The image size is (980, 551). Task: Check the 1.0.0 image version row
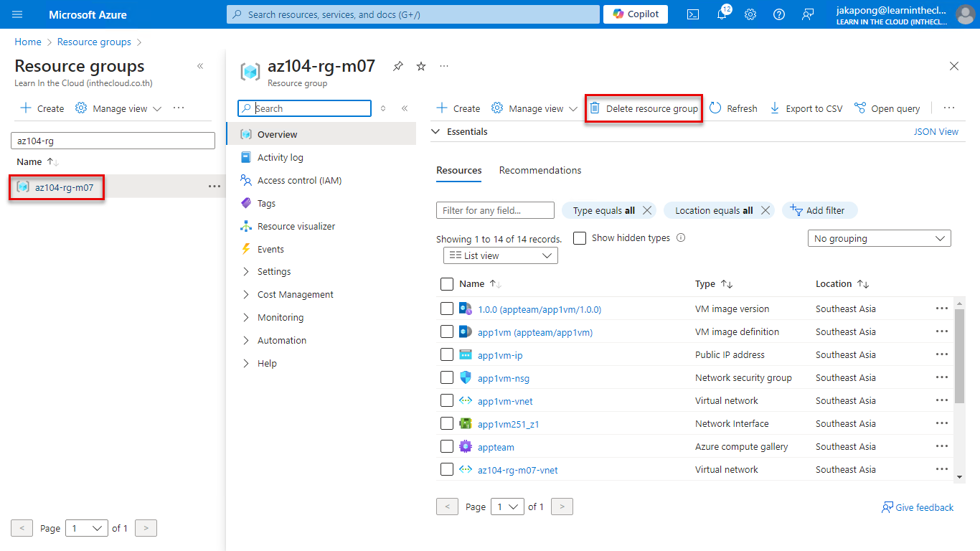coord(447,309)
